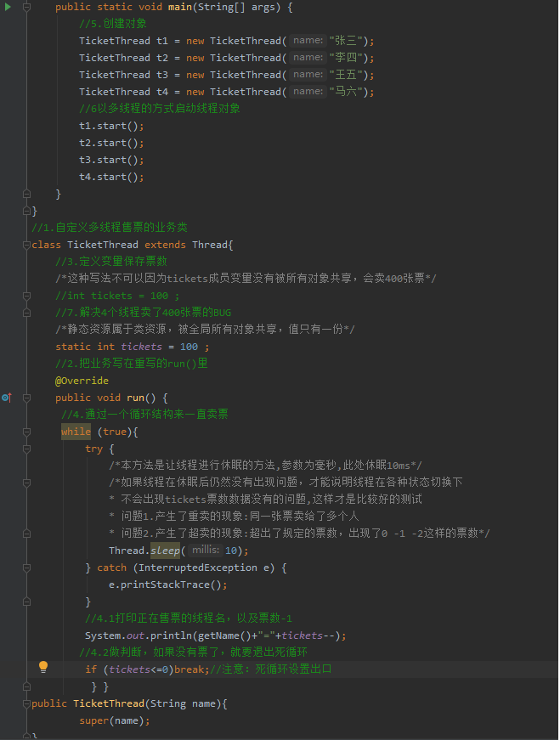This screenshot has height=740, width=560.
Task: Click the name: hint on the t1 line
Action: click(x=308, y=41)
